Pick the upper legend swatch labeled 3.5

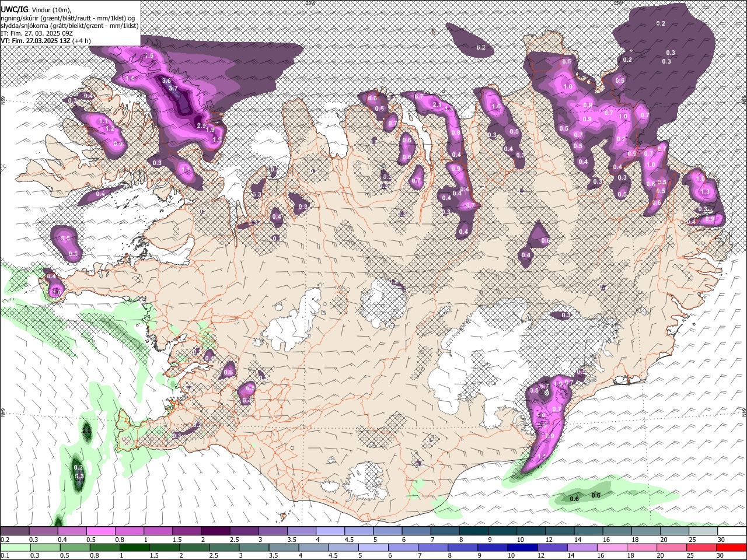(x=301, y=531)
